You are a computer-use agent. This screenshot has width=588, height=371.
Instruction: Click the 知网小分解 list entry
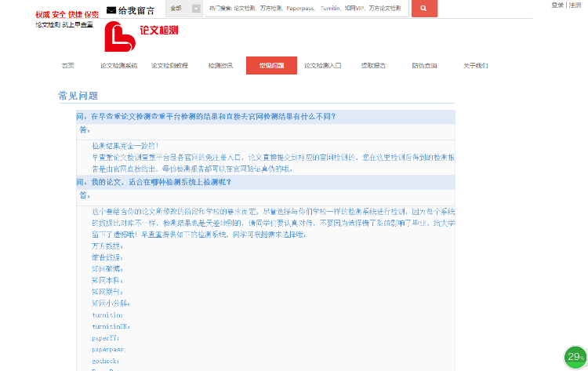[x=111, y=303]
